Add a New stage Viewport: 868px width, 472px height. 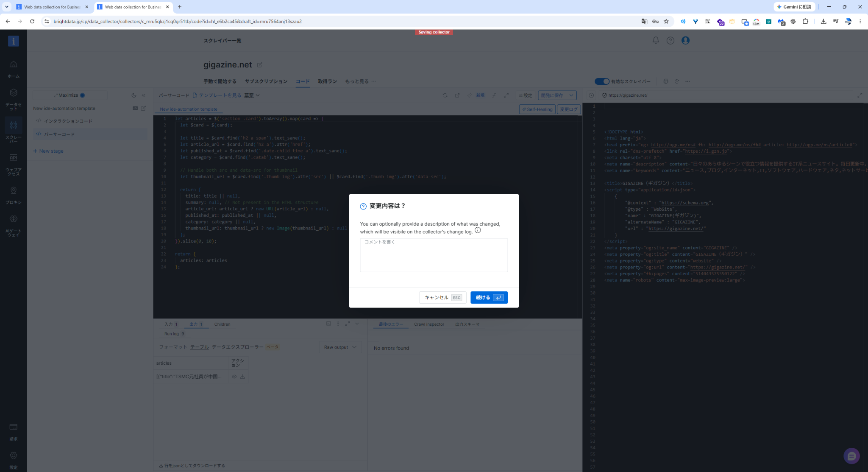click(x=48, y=151)
